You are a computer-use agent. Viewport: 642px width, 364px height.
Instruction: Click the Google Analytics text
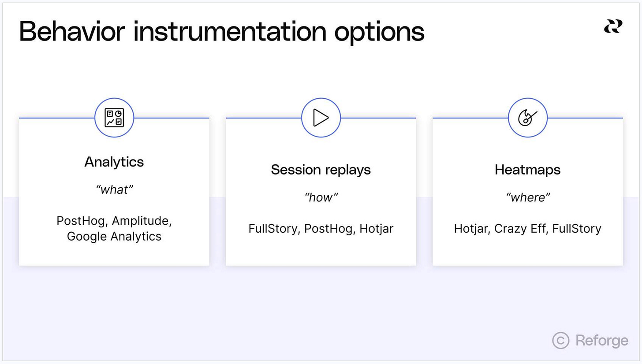click(114, 236)
